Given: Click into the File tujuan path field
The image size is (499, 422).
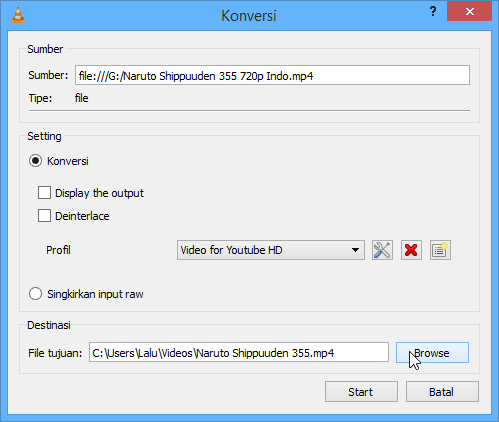Looking at the screenshot, I should tap(239, 352).
